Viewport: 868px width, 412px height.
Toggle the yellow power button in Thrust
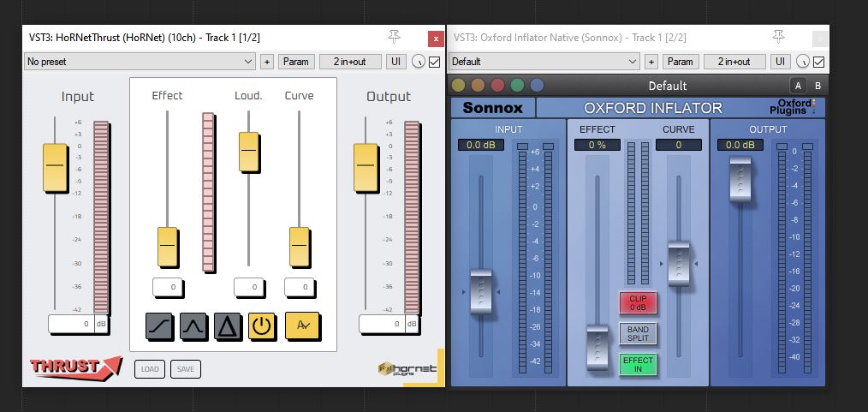point(262,326)
